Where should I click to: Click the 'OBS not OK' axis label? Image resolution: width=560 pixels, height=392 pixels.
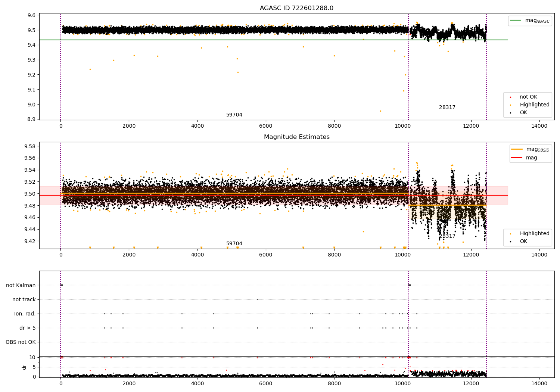pos(21,342)
